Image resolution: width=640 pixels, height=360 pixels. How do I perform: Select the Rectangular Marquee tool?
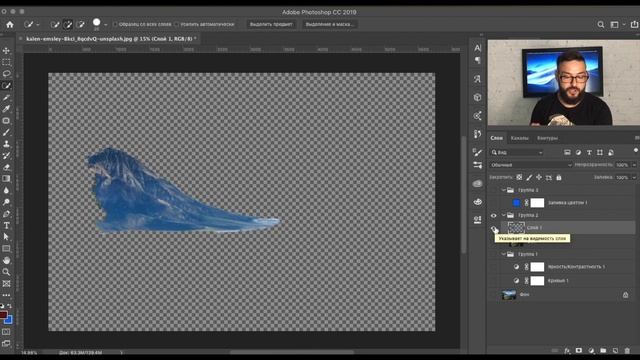point(6,62)
